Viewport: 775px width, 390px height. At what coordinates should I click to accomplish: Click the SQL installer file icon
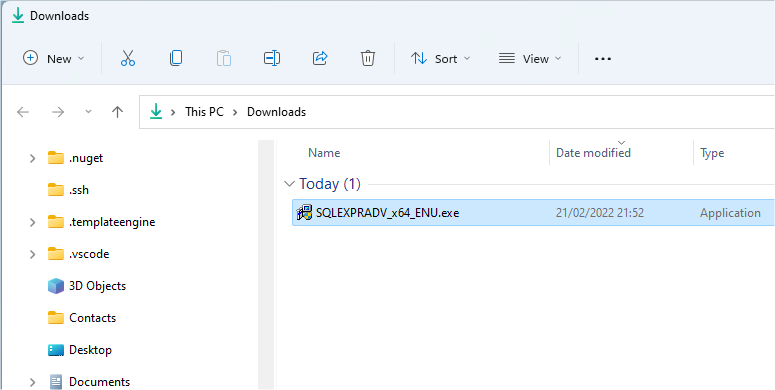304,213
